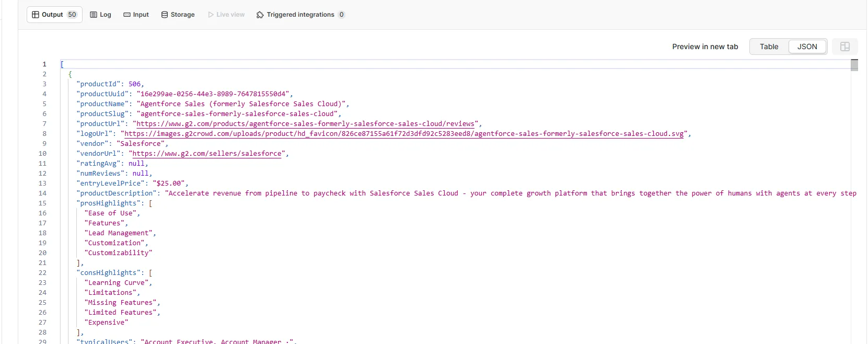Open the vendorUrl Salesforce seller link

click(207, 154)
